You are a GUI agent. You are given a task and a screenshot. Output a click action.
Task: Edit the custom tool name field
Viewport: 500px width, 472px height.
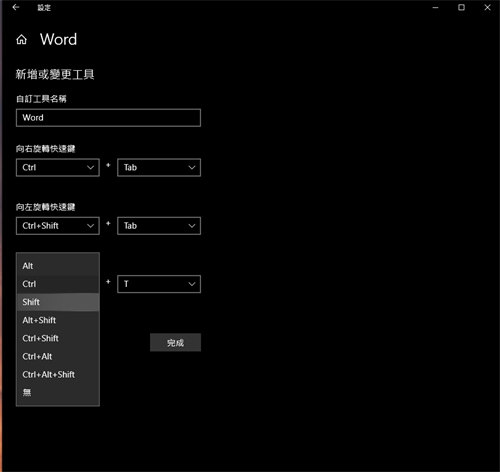(108, 118)
